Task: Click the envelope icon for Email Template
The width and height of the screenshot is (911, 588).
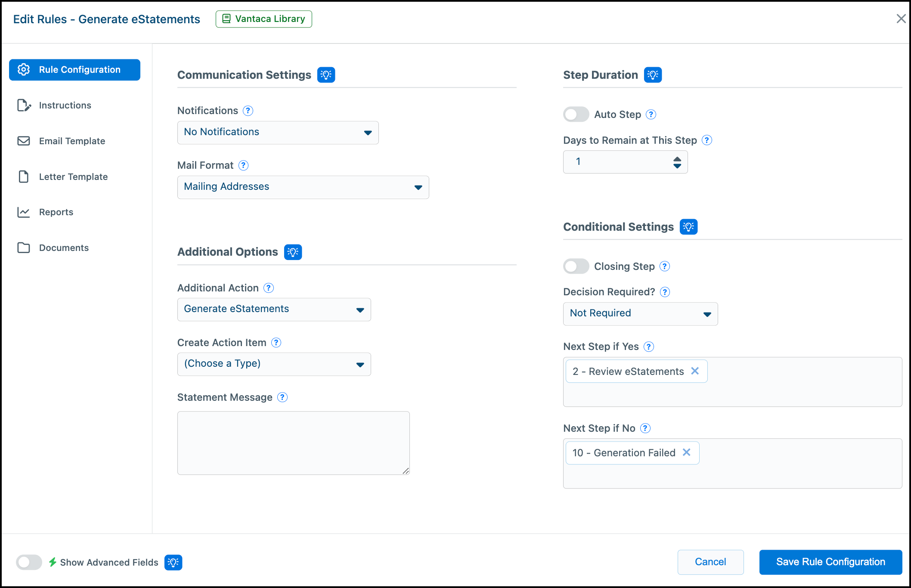Action: click(x=24, y=141)
